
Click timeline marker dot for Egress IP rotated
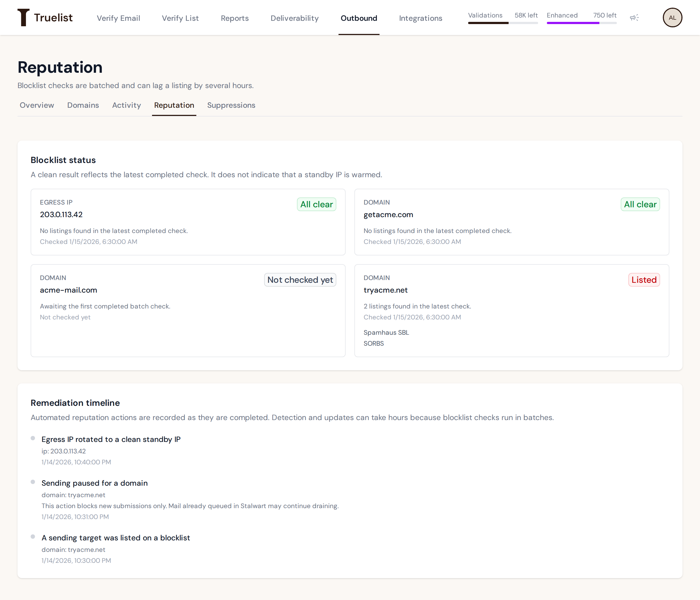point(33,438)
